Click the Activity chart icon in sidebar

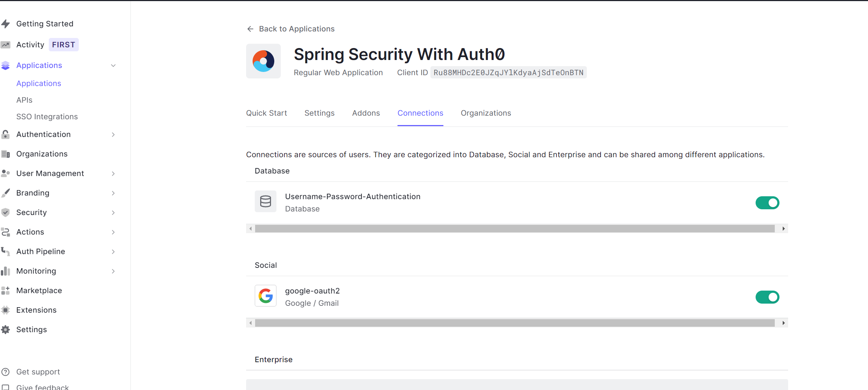[5, 45]
